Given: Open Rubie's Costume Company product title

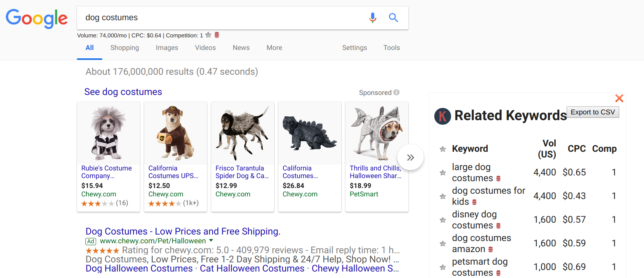Looking at the screenshot, I should [x=106, y=172].
